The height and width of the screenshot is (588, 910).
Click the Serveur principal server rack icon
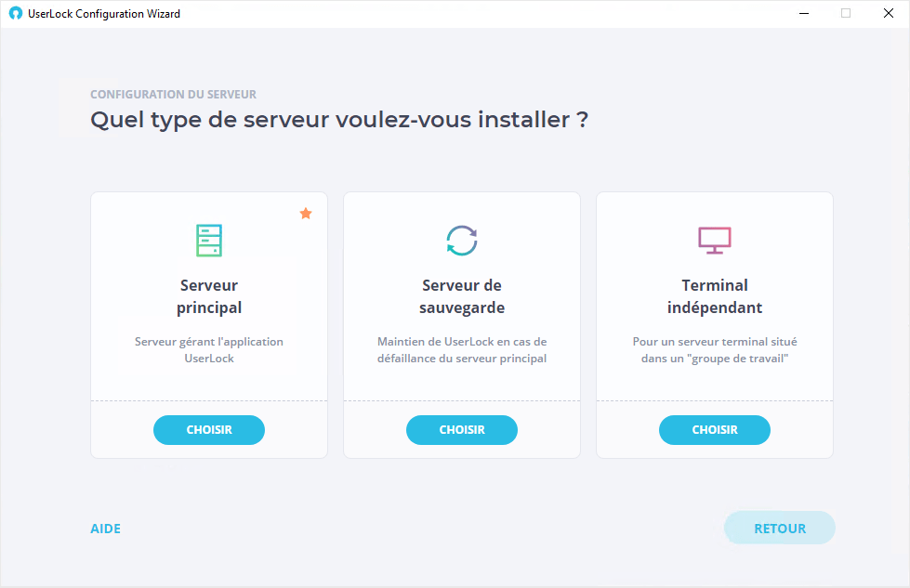point(209,240)
